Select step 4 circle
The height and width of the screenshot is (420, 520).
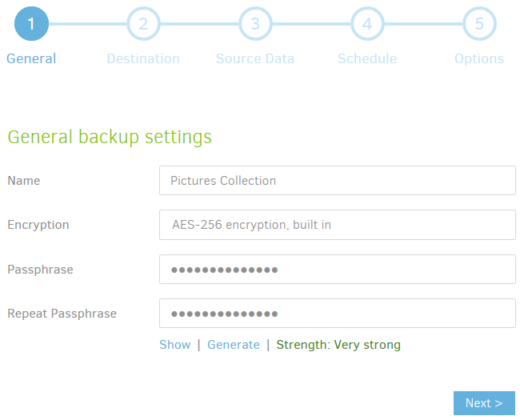tap(367, 24)
